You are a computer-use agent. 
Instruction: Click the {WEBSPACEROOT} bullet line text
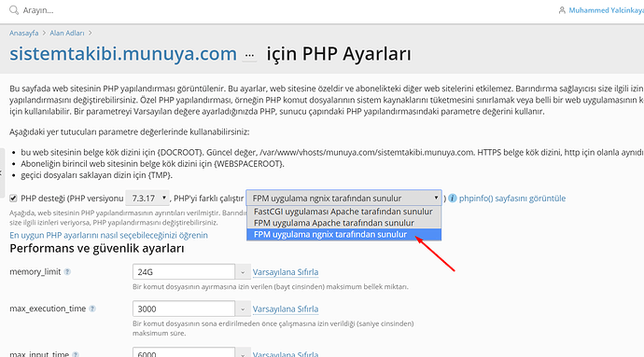(153, 164)
